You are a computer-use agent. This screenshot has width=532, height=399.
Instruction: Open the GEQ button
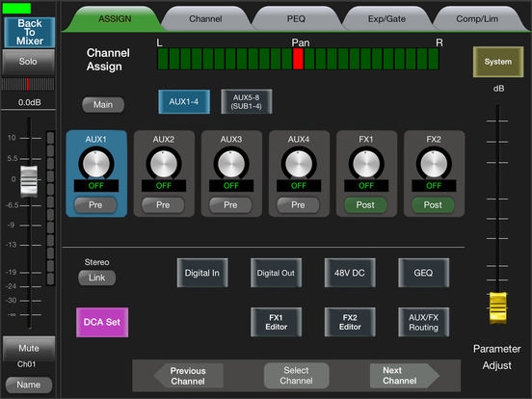click(x=423, y=273)
